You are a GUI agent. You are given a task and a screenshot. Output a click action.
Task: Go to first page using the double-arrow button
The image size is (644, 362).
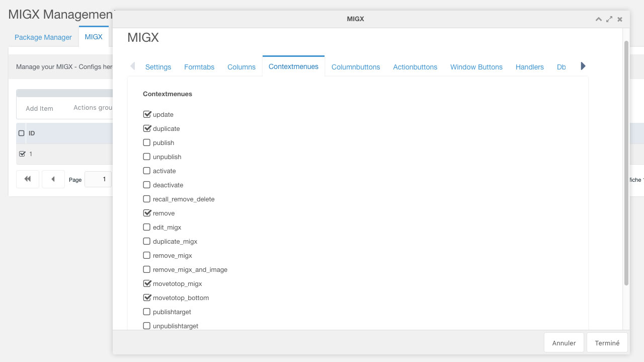pyautogui.click(x=28, y=179)
